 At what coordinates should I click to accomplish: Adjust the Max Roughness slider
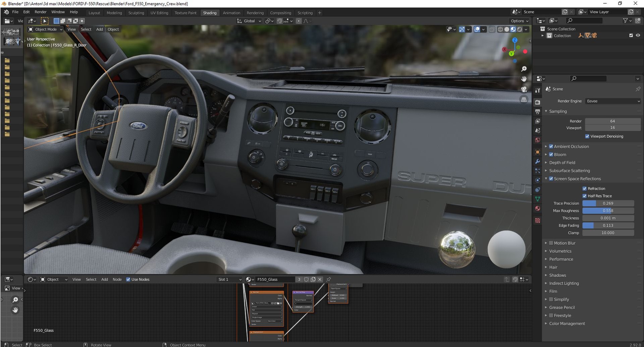coord(608,211)
